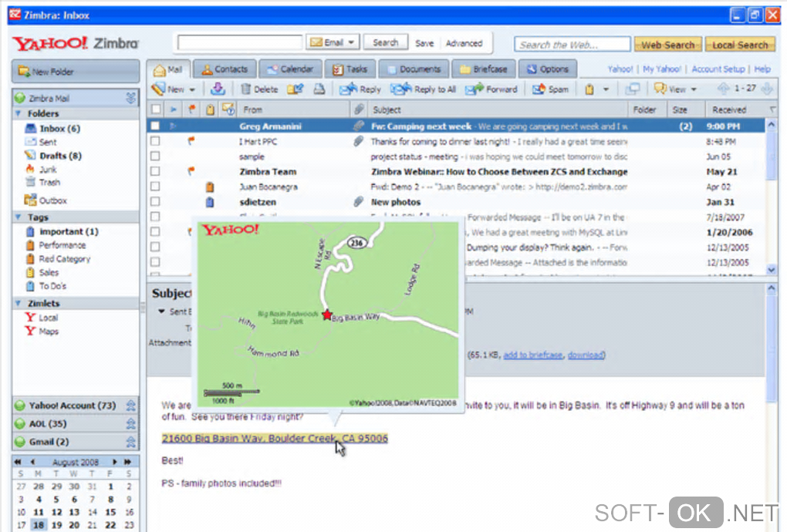Toggle the select-all checkbox in header
Screen dimensions: 787x532
click(156, 109)
